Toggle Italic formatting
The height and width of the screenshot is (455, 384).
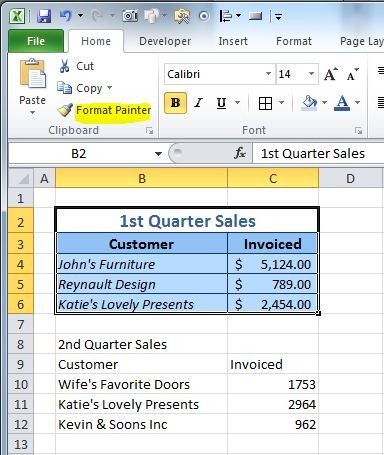199,103
